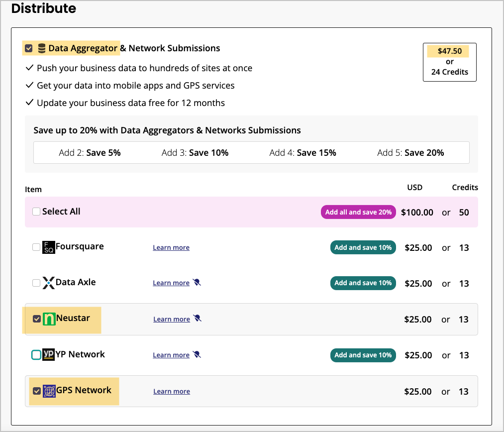This screenshot has width=504, height=432.
Task: Check the Select All checkbox
Action: click(36, 212)
